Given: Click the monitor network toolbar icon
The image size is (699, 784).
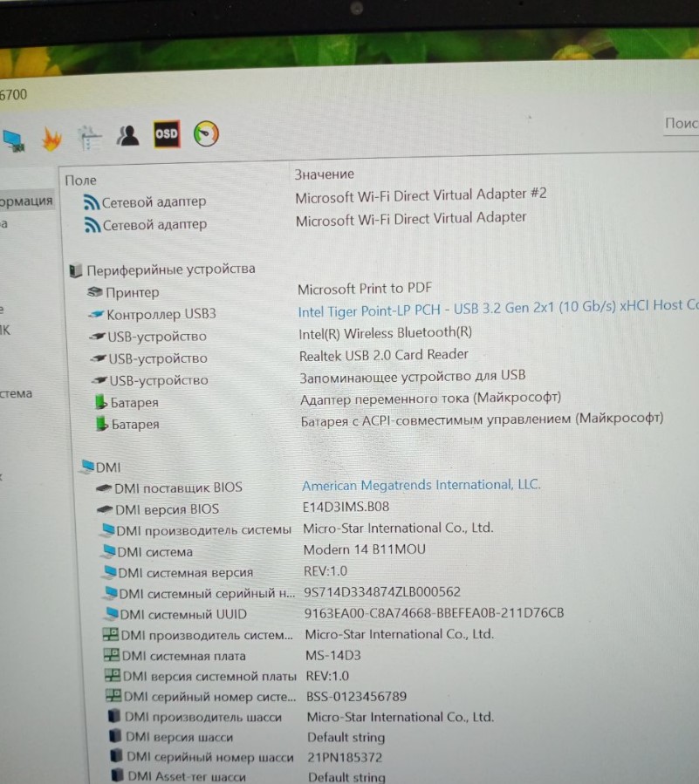Looking at the screenshot, I should tap(12, 140).
